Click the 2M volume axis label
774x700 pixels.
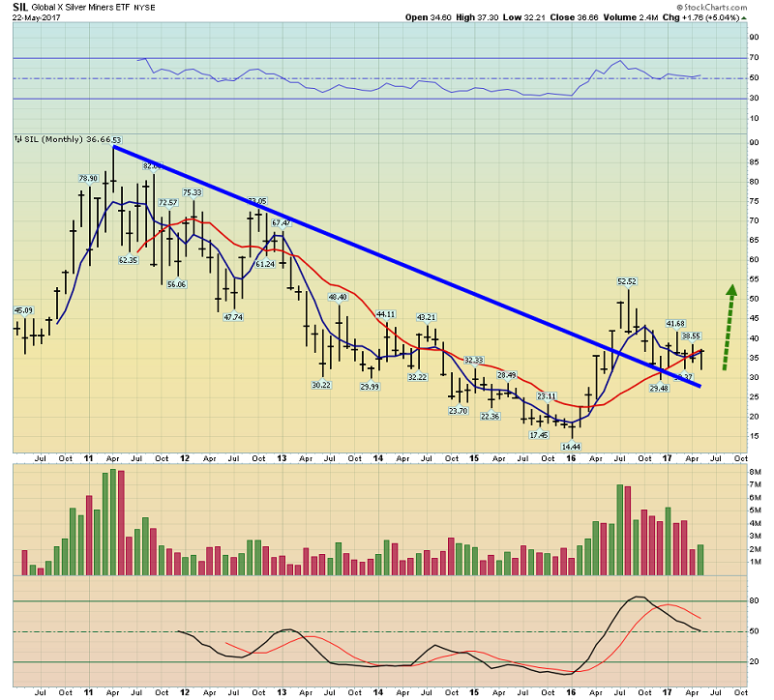756,549
